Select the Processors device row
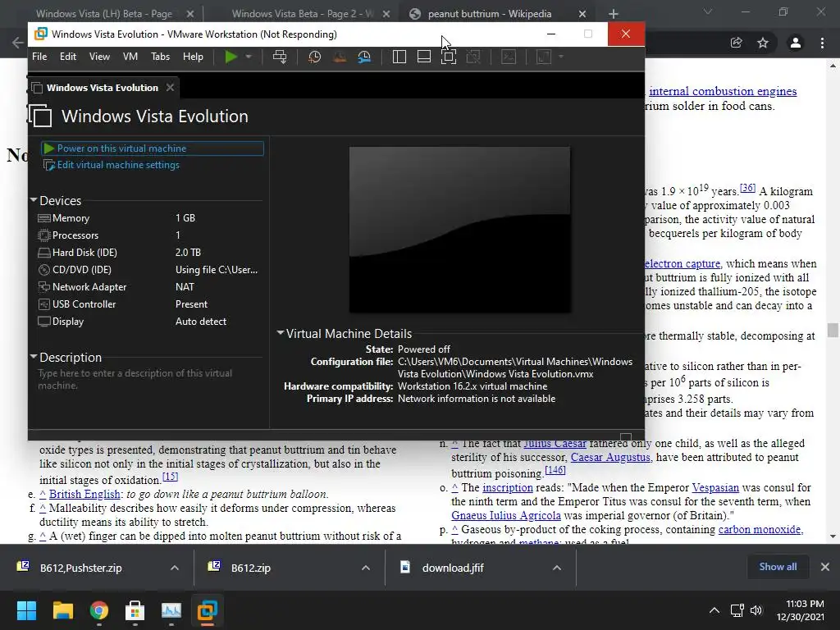The height and width of the screenshot is (630, 840). coord(148,235)
